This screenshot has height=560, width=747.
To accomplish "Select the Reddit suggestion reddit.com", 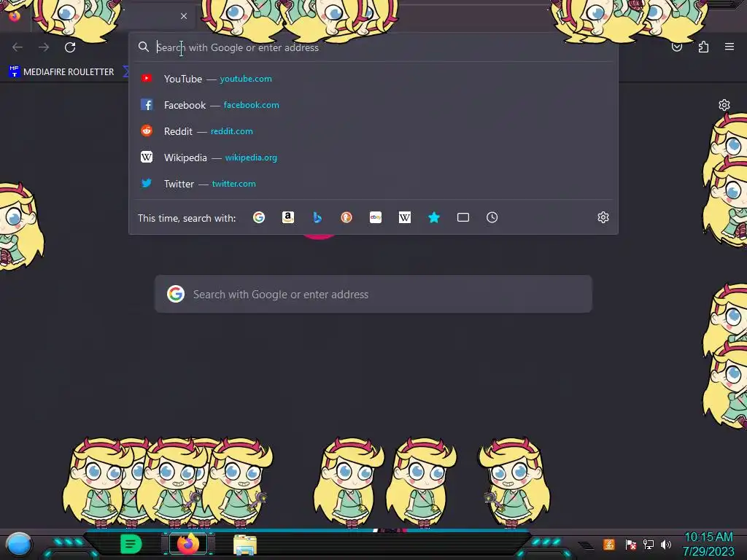I will [x=373, y=131].
